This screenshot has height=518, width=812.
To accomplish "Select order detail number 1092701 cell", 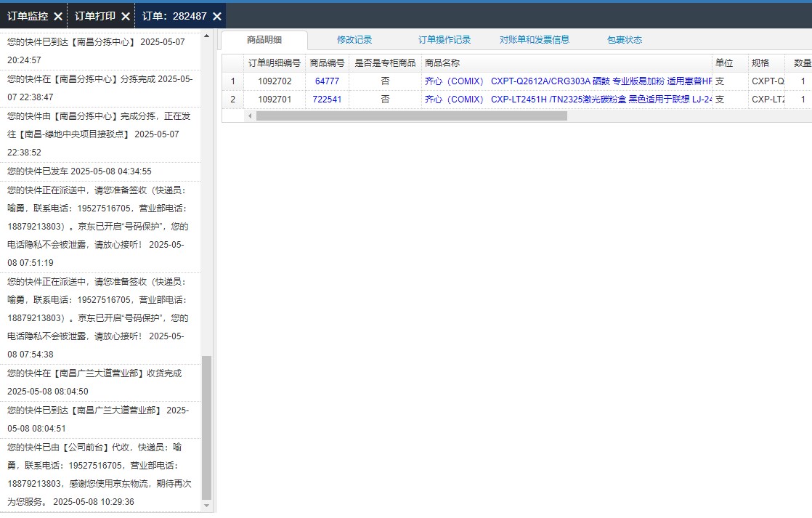I will pyautogui.click(x=275, y=100).
